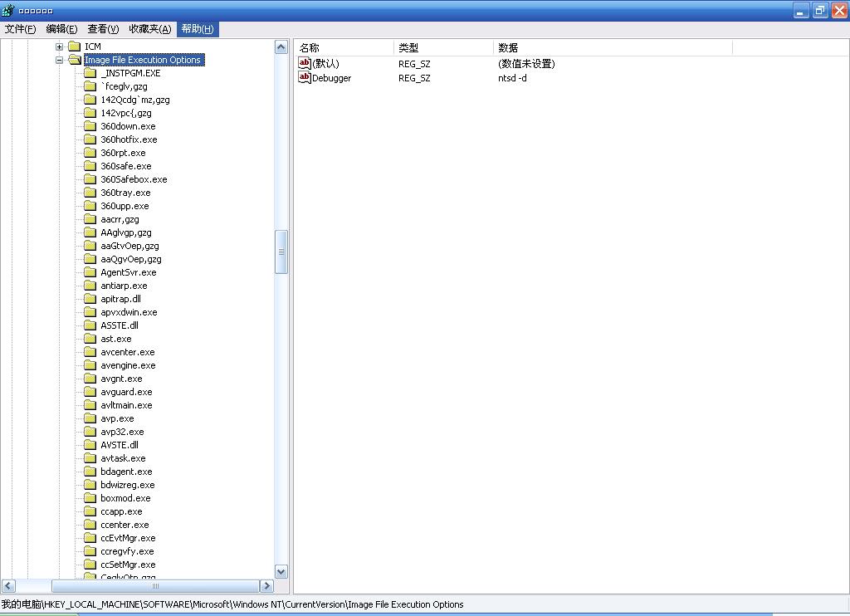Click the antiarp.exe folder icon
Image resolution: width=850 pixels, height=616 pixels.
tap(90, 286)
